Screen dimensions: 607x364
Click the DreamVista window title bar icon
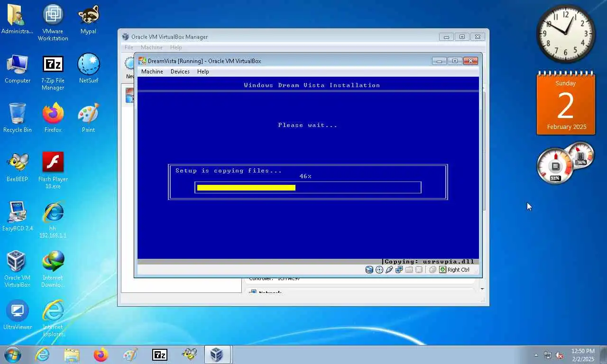pyautogui.click(x=142, y=61)
